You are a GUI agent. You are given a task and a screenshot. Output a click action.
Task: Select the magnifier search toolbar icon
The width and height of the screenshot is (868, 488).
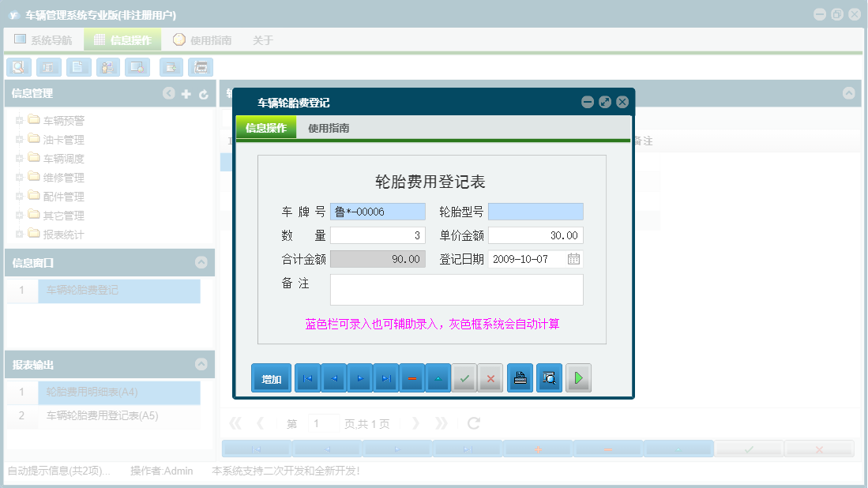[18, 67]
